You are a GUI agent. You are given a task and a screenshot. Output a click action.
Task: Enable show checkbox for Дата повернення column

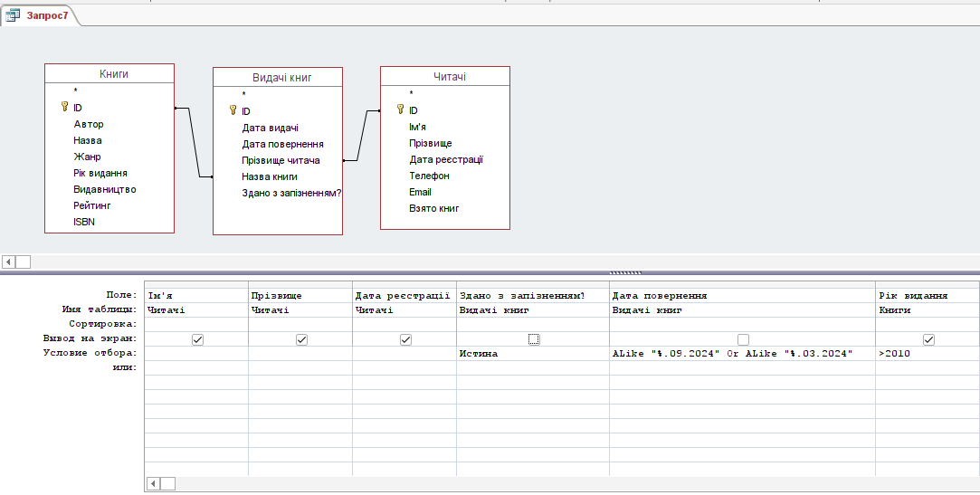click(742, 339)
